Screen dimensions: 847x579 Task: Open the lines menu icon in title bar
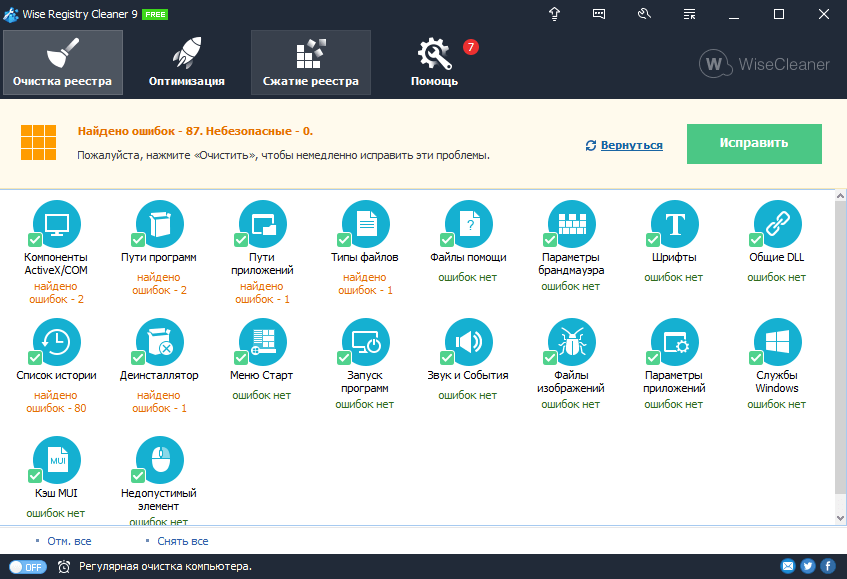pyautogui.click(x=689, y=14)
